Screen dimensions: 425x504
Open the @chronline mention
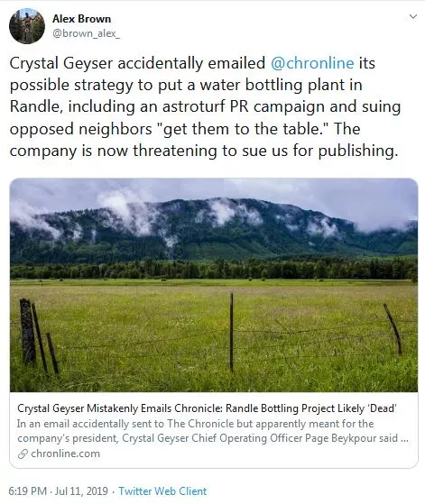click(312, 63)
